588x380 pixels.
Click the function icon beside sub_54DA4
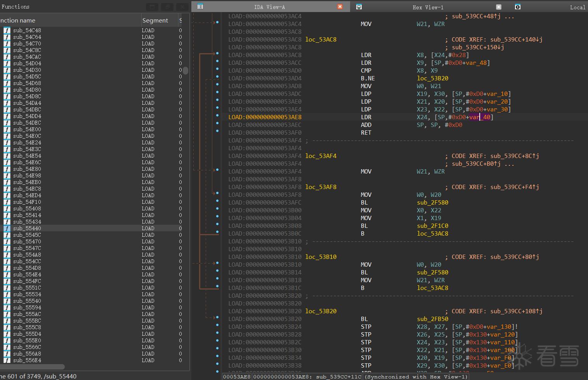(x=7, y=103)
